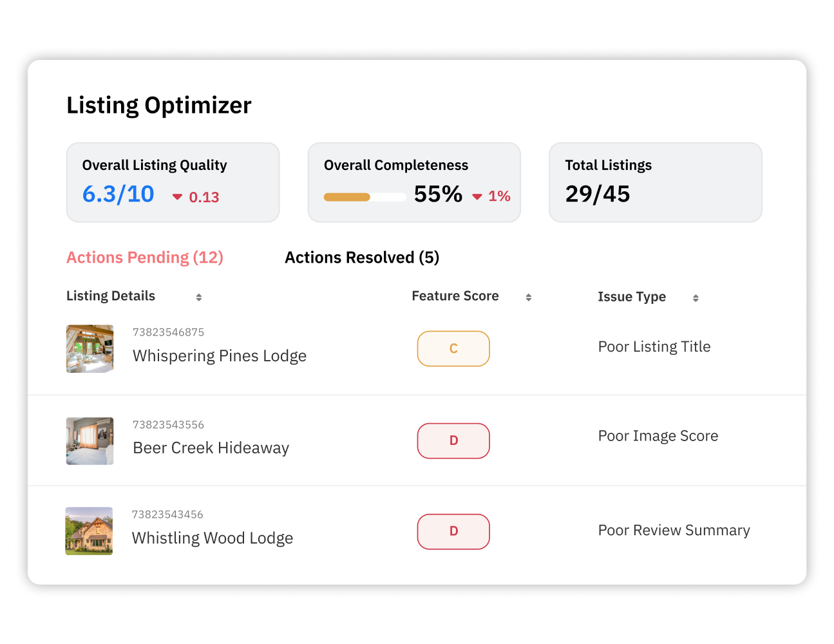Click the red down arrow beside 0.13
Screen dimensions: 834x644
tap(177, 197)
